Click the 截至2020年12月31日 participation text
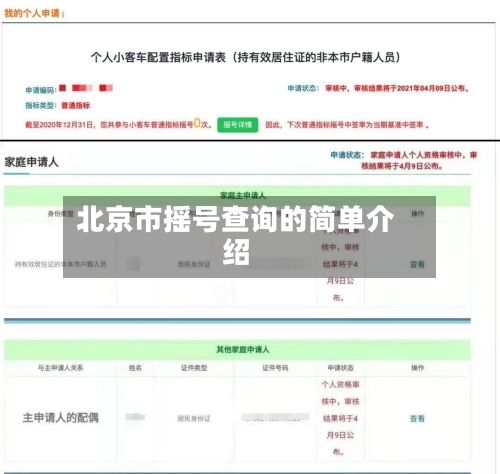The width and height of the screenshot is (500, 474). [118, 124]
